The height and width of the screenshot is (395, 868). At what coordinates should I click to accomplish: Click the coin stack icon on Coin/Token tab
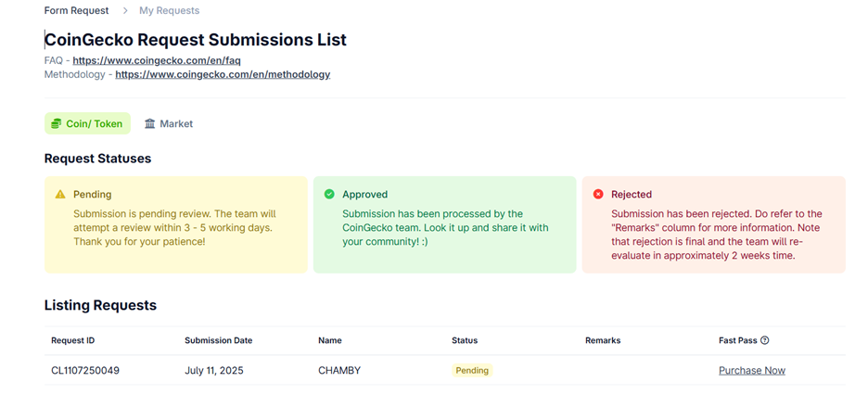coord(56,124)
